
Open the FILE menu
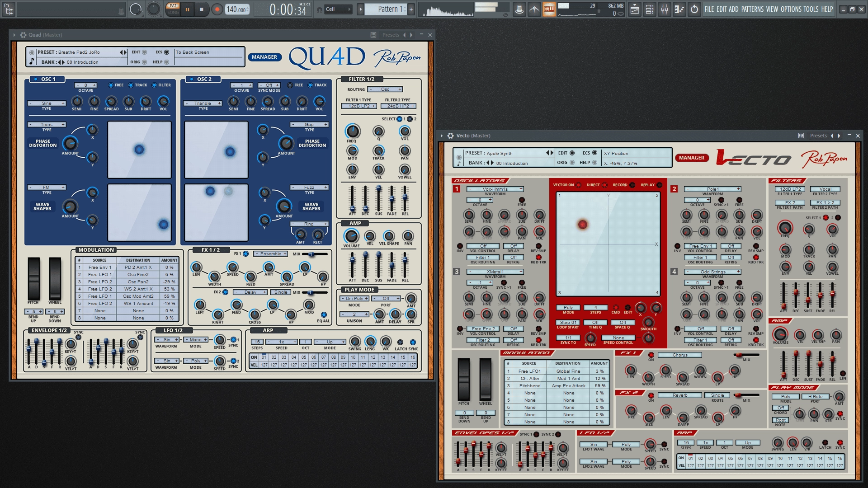click(709, 9)
